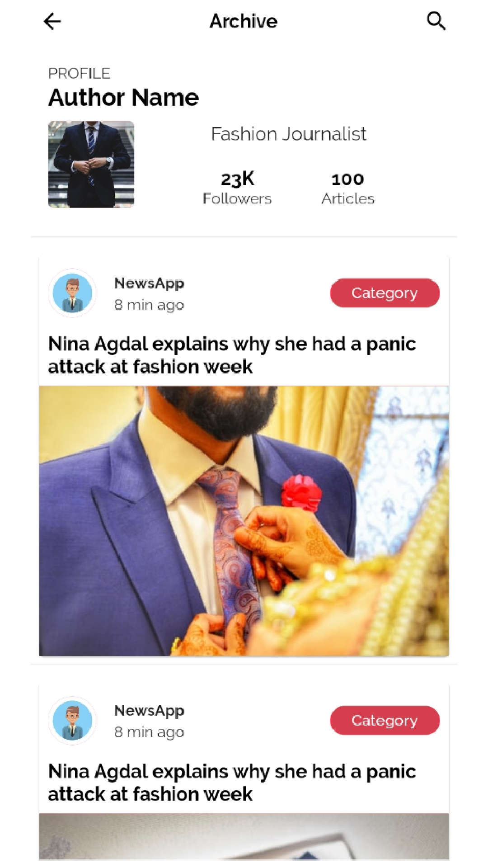Open search with the magnifier icon
Image resolution: width=488 pixels, height=868 pixels.
(436, 21)
